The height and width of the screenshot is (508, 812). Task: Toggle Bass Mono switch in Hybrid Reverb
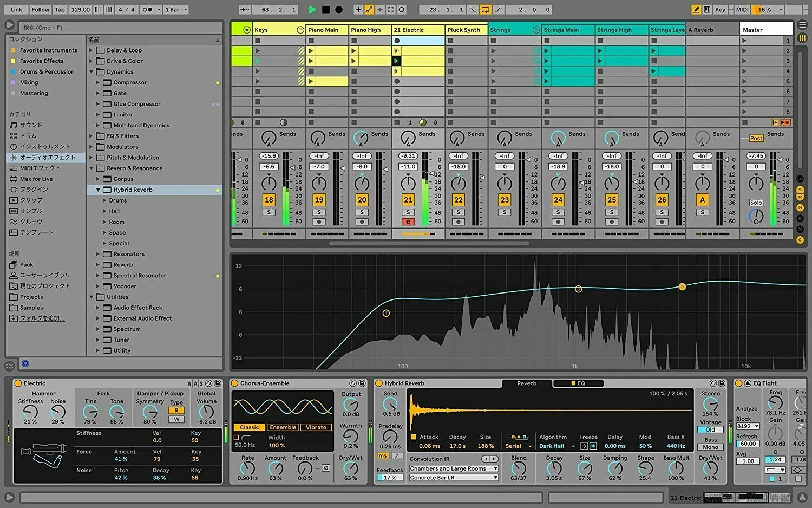710,447
